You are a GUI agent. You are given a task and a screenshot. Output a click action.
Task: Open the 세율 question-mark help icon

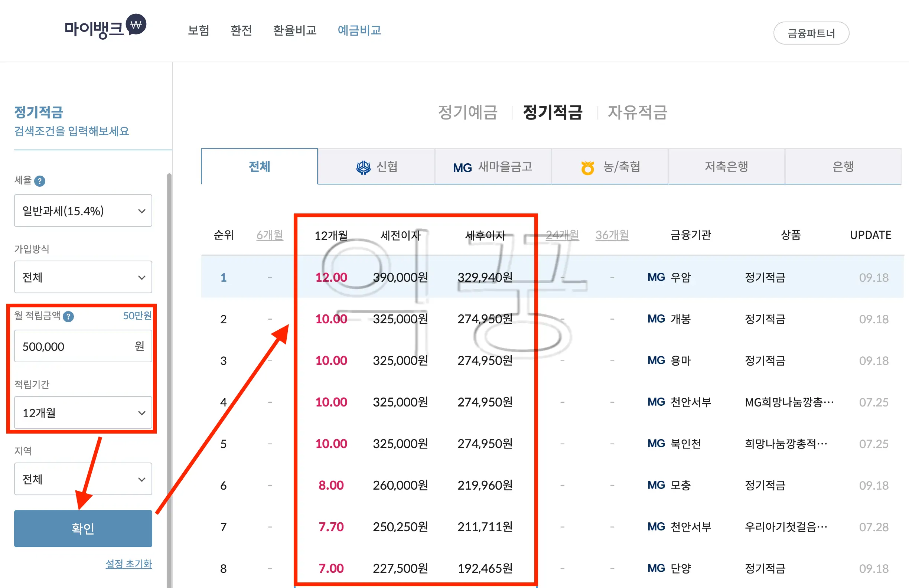coord(41,181)
